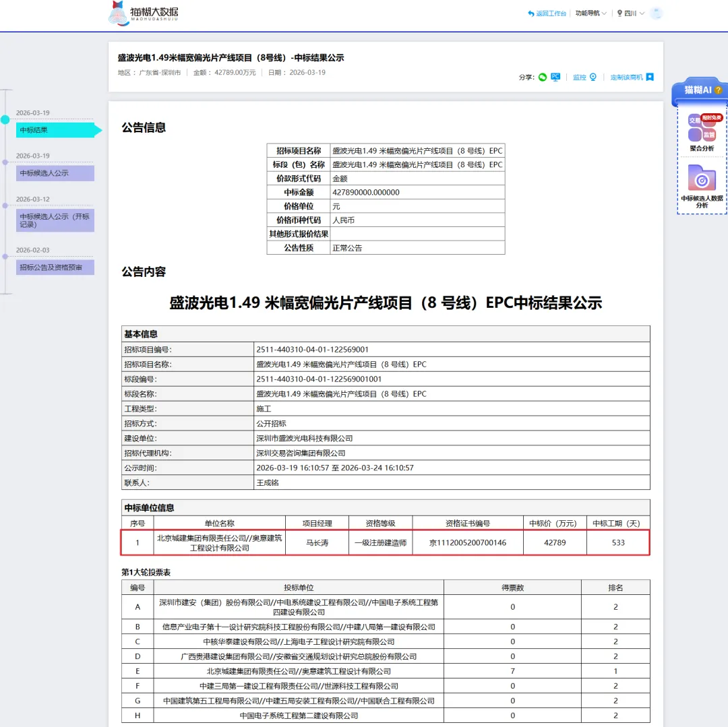The height and width of the screenshot is (727, 728).
Task: Click the 2026-02-03 timeline date
Action: (x=32, y=250)
